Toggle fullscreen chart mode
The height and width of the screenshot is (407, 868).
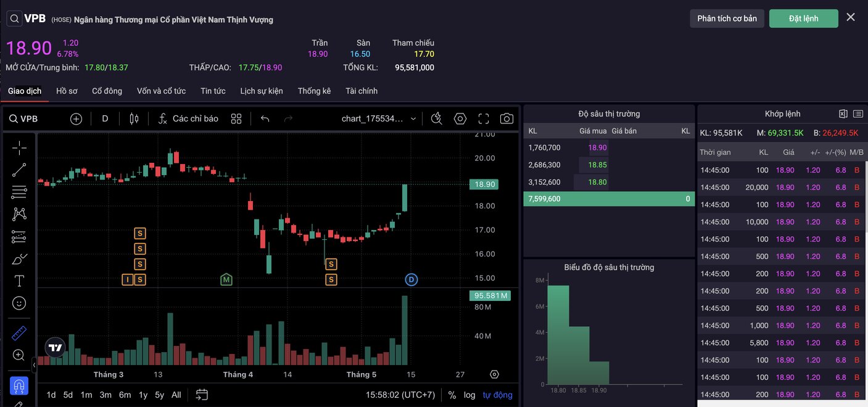pos(484,118)
